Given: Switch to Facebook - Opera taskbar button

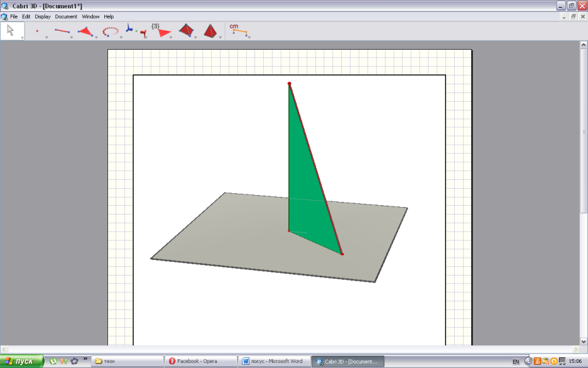Looking at the screenshot, I should (202, 361).
